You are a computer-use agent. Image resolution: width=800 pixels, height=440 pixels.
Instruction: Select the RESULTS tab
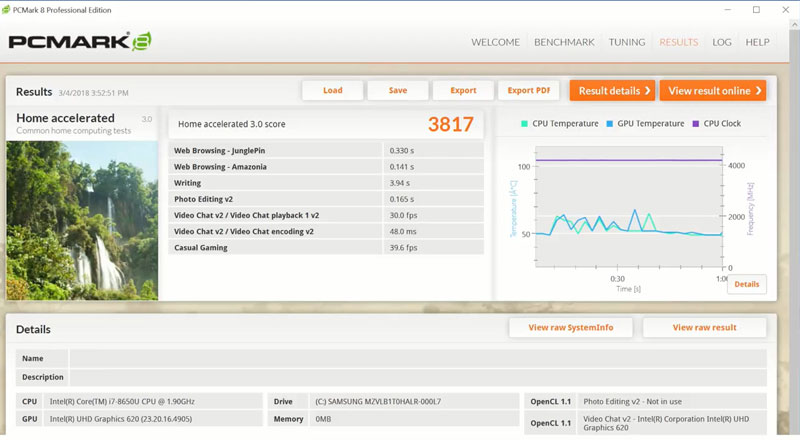678,42
